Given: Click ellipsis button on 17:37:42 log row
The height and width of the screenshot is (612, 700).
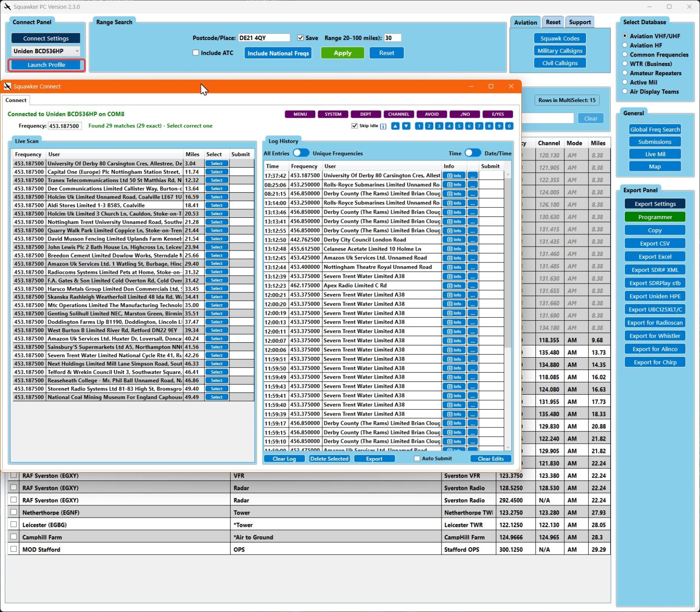Looking at the screenshot, I should tap(473, 176).
